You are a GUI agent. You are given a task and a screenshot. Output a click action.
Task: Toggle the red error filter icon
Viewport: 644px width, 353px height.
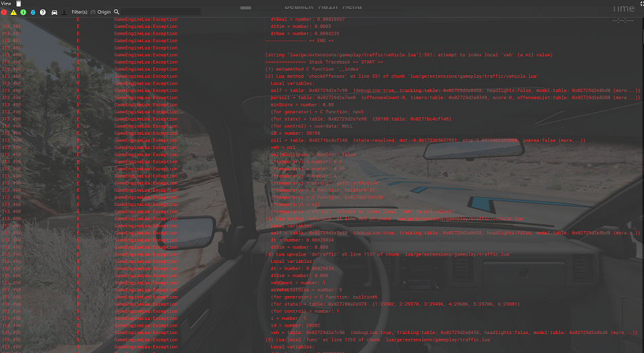pos(3,12)
